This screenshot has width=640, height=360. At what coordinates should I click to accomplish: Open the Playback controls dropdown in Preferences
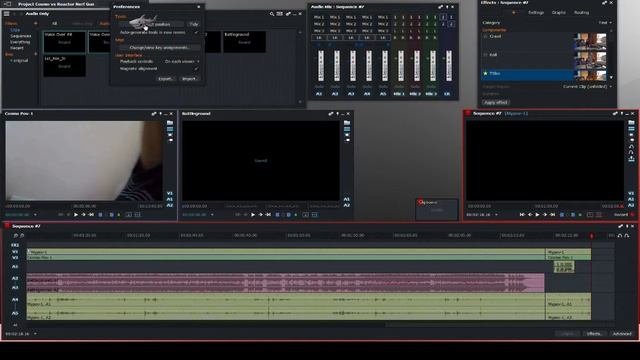[x=182, y=61]
